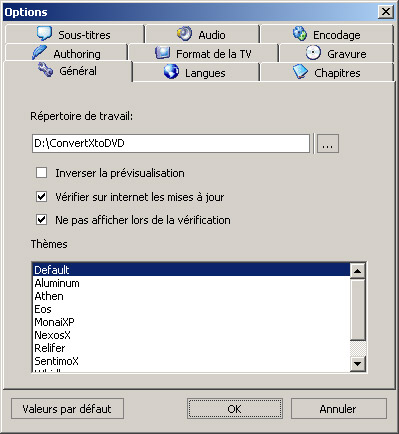The image size is (399, 434).
Task: Cancel with the Annuler button
Action: click(x=339, y=409)
